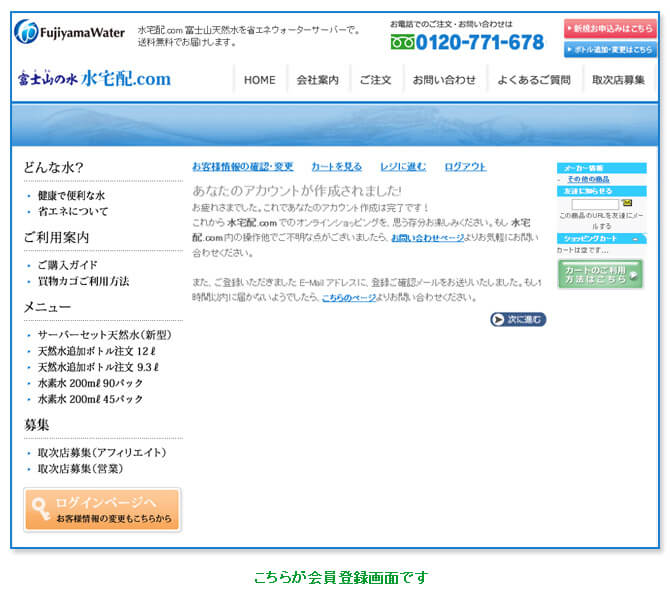Click the 水宅配.com site logo

pyautogui.click(x=94, y=78)
